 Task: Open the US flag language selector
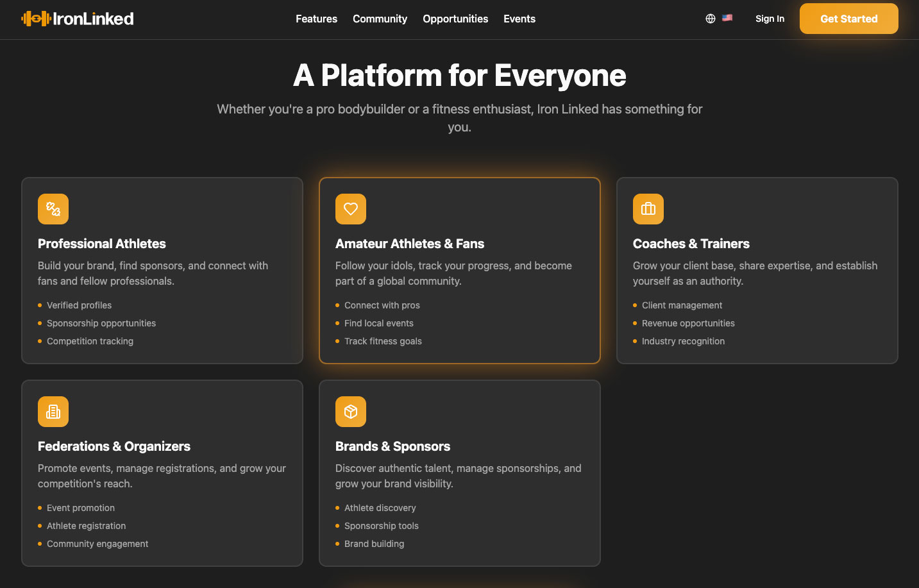pyautogui.click(x=727, y=18)
